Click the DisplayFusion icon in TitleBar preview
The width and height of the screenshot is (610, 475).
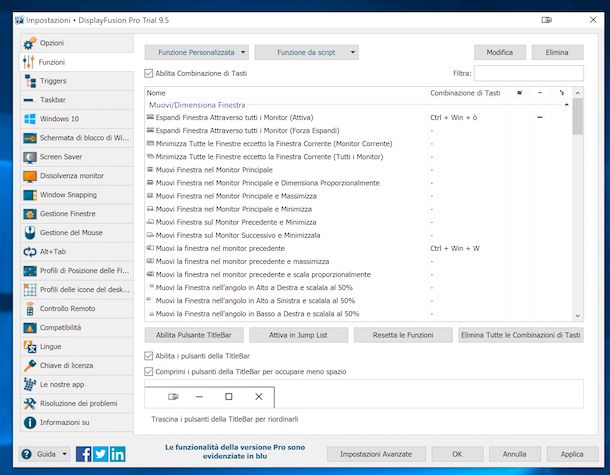[173, 396]
